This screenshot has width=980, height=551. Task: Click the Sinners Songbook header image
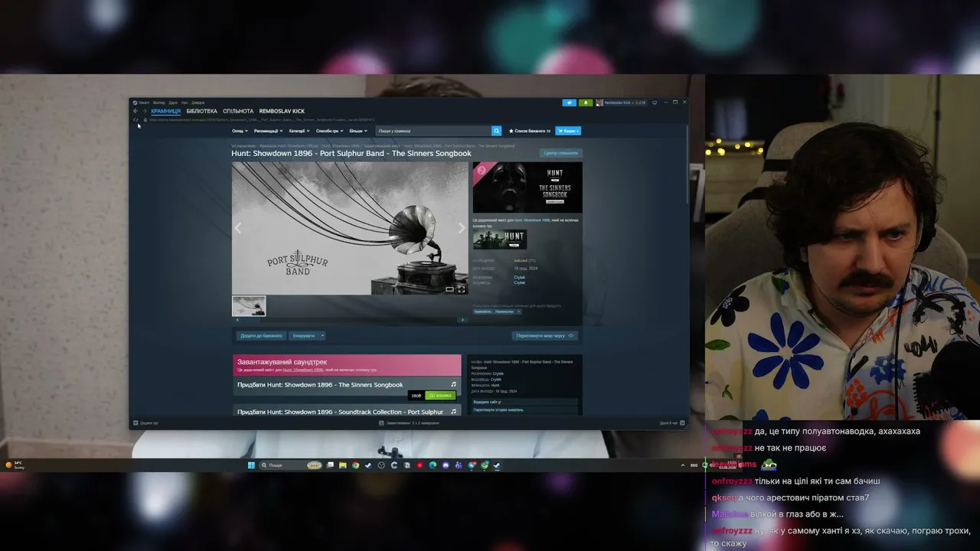[528, 187]
